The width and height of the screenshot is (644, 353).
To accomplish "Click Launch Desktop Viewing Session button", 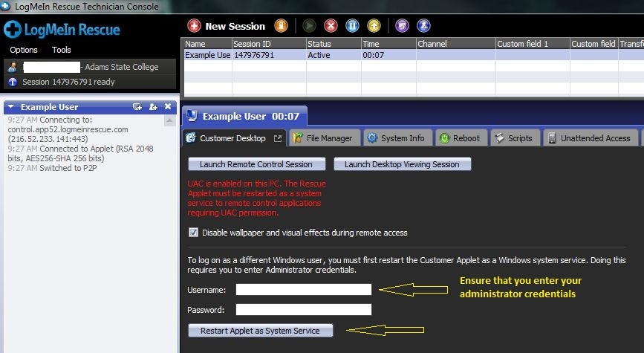I will [402, 164].
